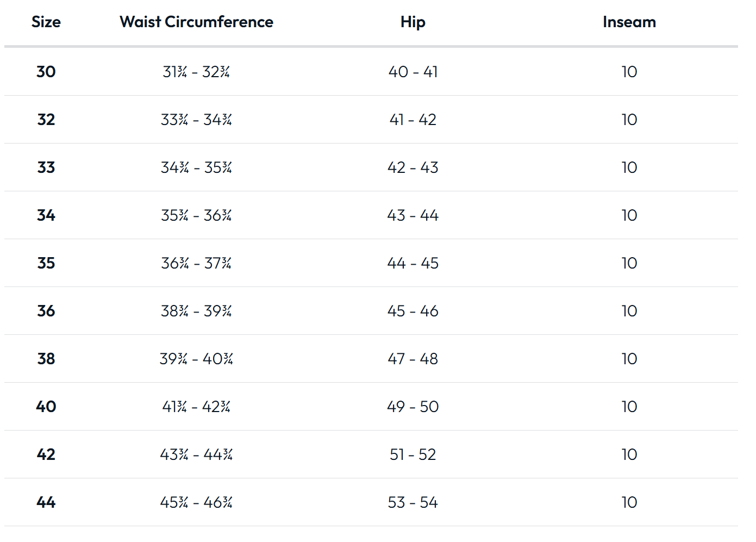
Task: Click the Hip column header
Action: (x=413, y=22)
